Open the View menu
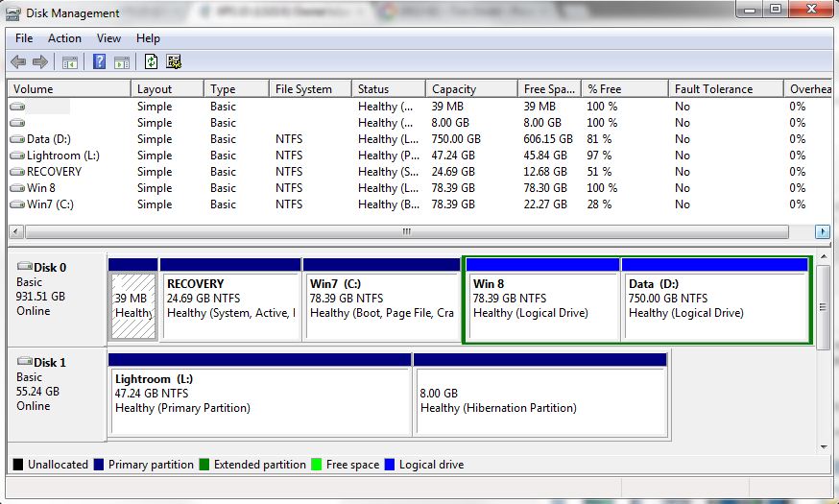The width and height of the screenshot is (839, 504). click(108, 38)
